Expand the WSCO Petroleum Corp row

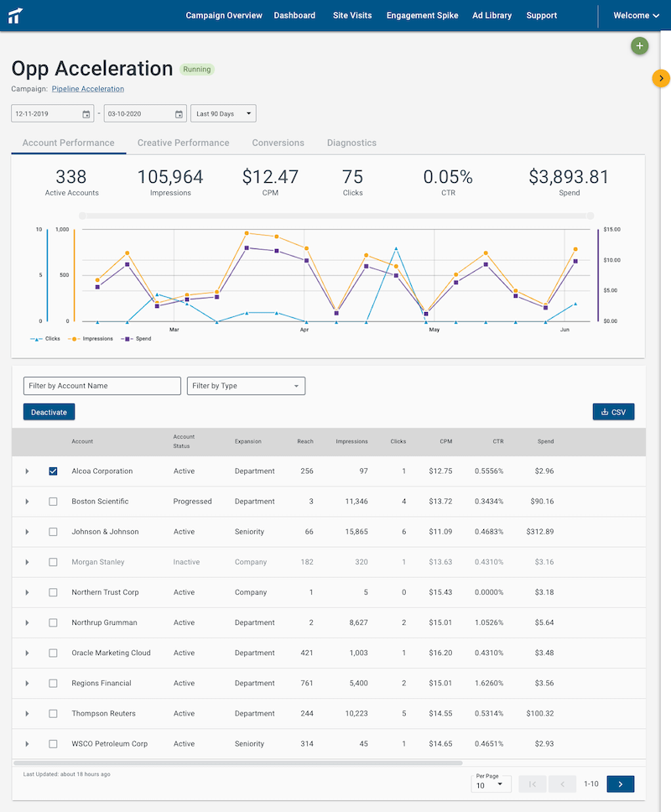coord(27,744)
